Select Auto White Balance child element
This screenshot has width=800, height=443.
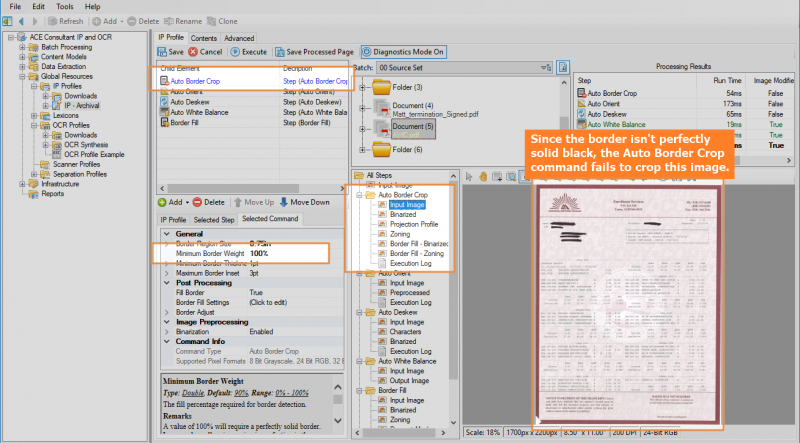(194, 112)
